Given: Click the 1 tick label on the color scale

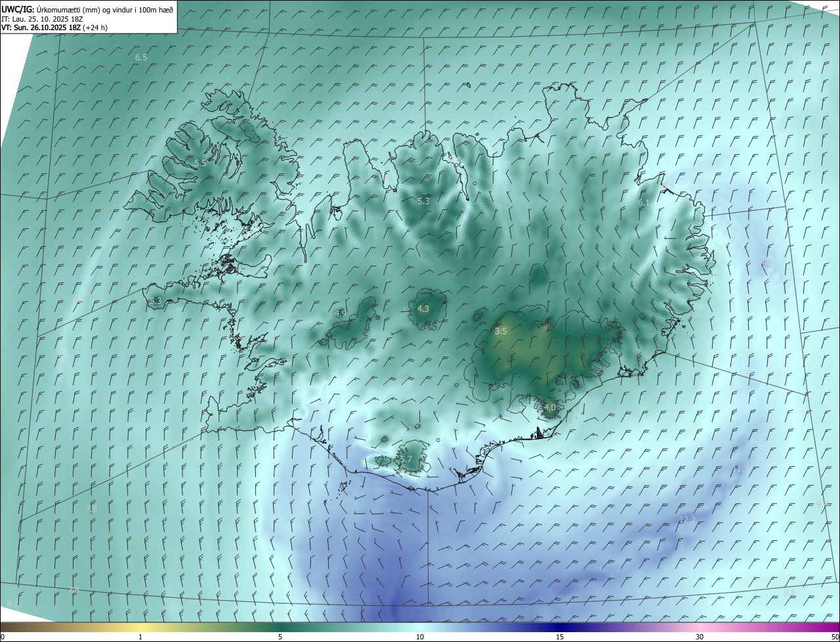Looking at the screenshot, I should click(140, 637).
